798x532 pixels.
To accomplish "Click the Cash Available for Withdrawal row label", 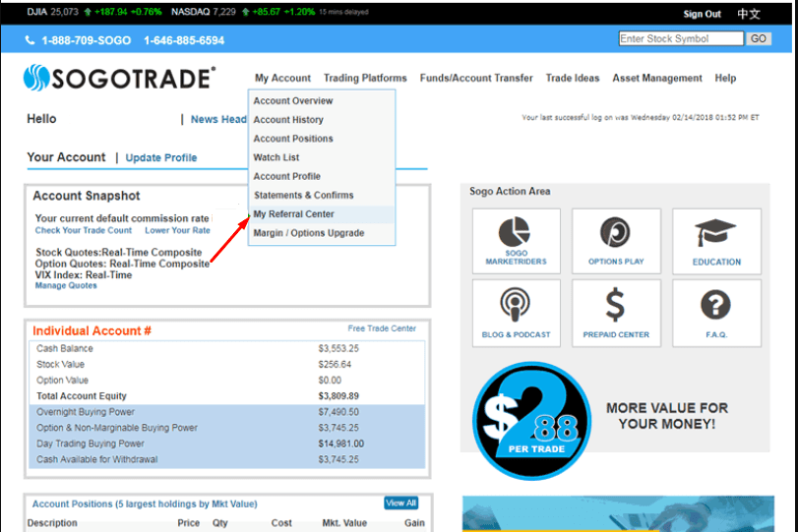I will pos(96,459).
